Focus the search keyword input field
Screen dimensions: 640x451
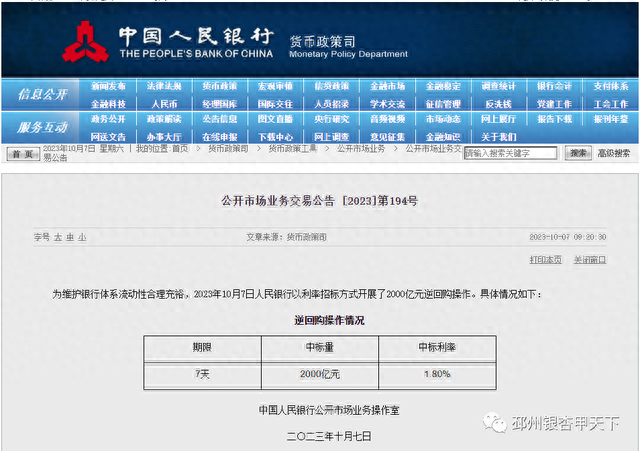510,153
